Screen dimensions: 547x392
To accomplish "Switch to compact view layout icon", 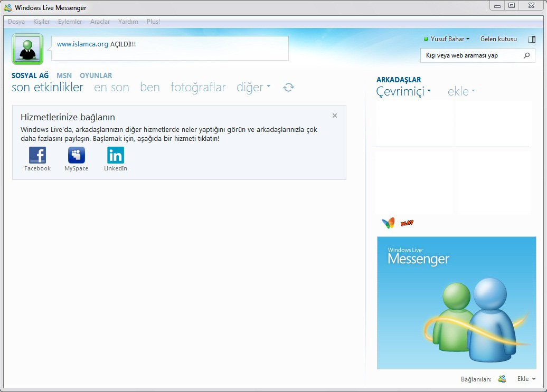I will coord(532,39).
